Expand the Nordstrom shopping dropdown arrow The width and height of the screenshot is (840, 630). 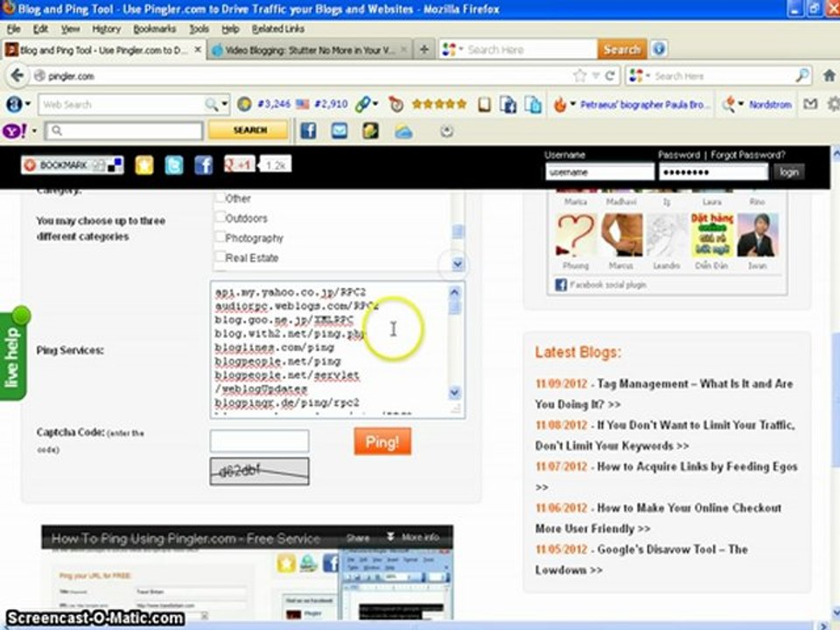pos(741,104)
